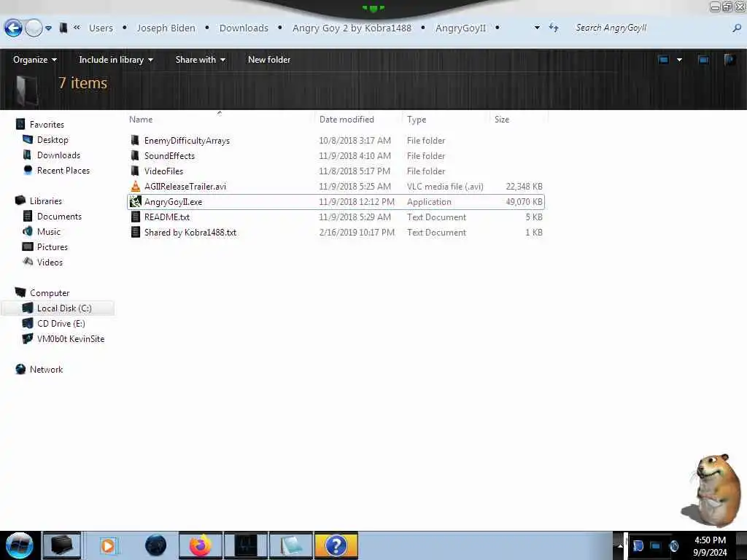The height and width of the screenshot is (560, 747).
Task: Show hidden tray icons arrow
Action: point(620,545)
